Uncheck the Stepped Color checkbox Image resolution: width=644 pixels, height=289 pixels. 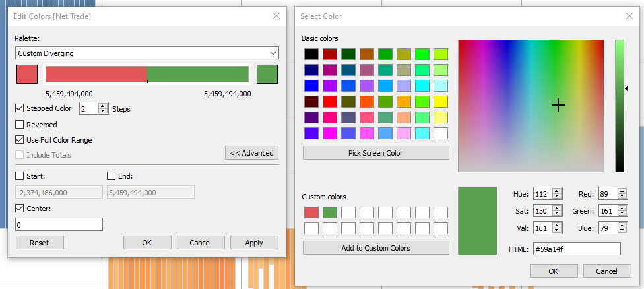[20, 108]
